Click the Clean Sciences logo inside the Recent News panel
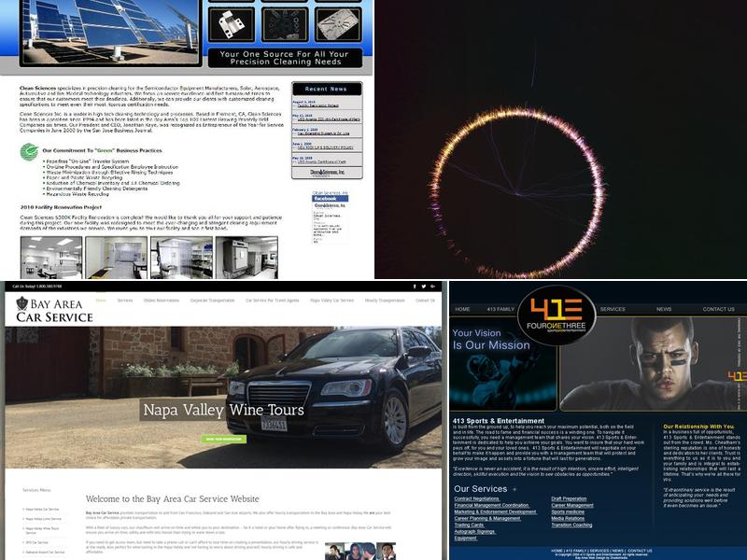Image resolution: width=747 pixels, height=560 pixels. pos(327,172)
